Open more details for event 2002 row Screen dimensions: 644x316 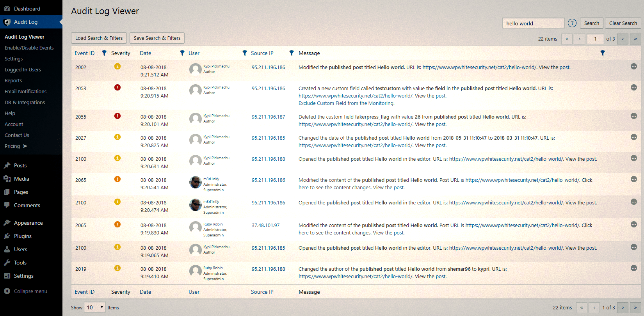[x=634, y=67]
